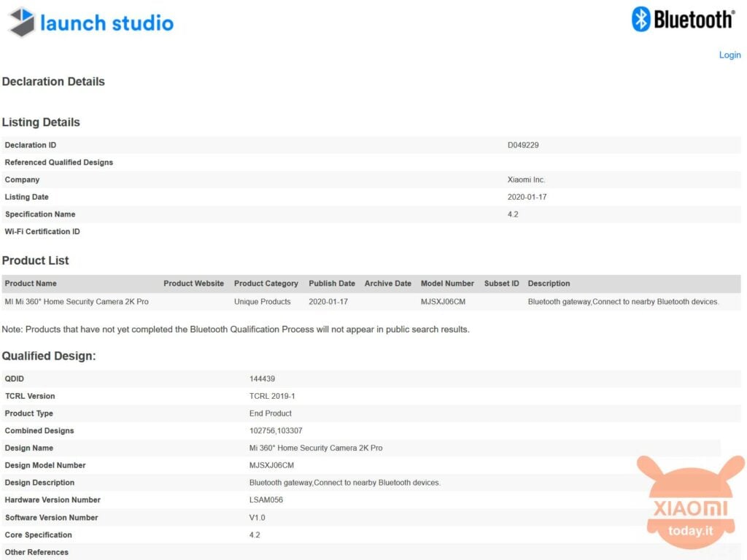Select the company value "Xiaomi Inc."
The width and height of the screenshot is (747, 560).
tap(527, 179)
